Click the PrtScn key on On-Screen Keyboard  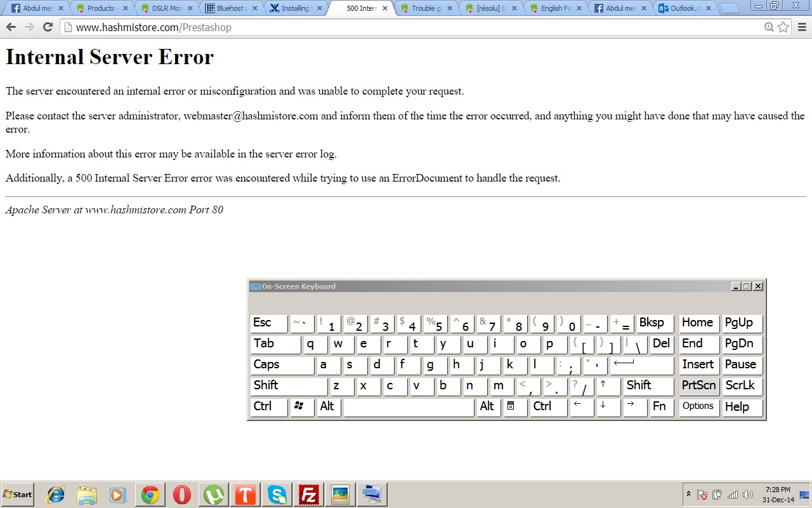pos(699,386)
